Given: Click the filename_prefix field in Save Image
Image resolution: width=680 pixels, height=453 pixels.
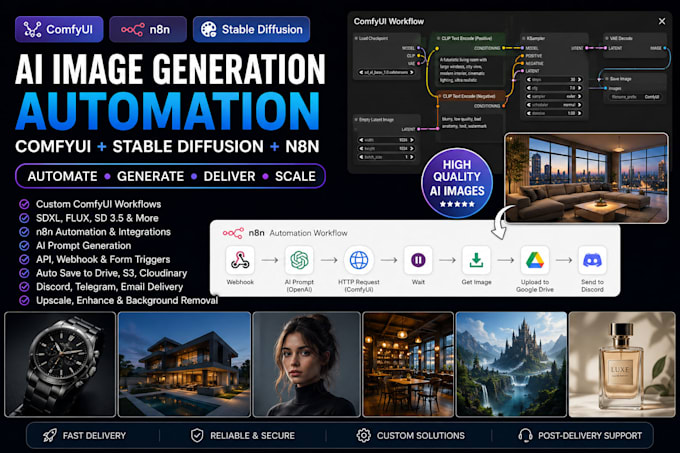Looking at the screenshot, I should (636, 97).
